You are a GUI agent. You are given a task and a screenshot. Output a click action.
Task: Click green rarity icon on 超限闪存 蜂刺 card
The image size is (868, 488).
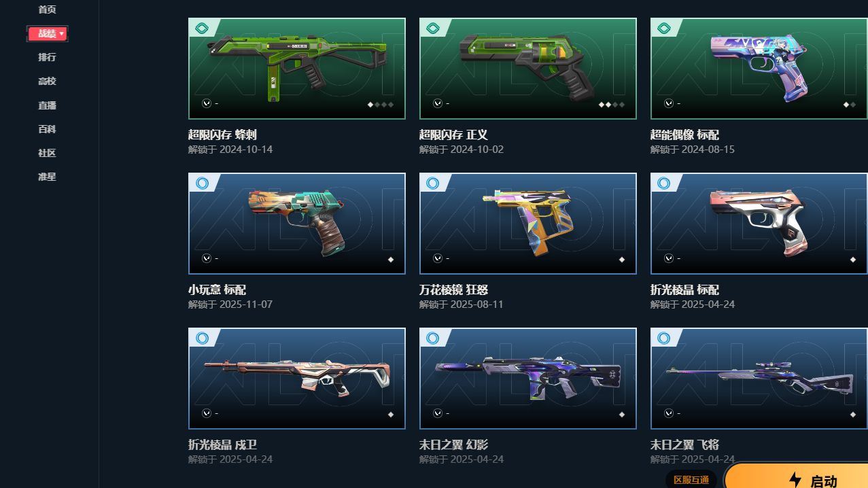click(x=202, y=29)
